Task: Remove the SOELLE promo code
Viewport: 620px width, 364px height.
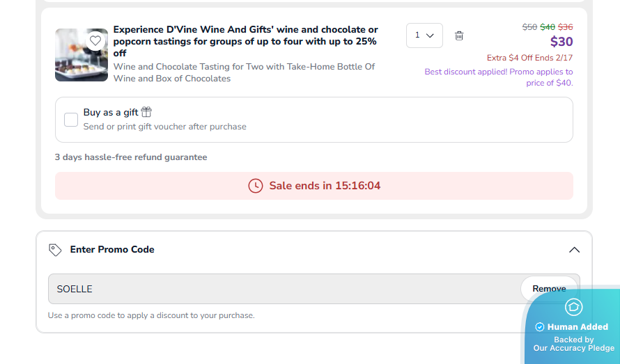Action: point(549,289)
